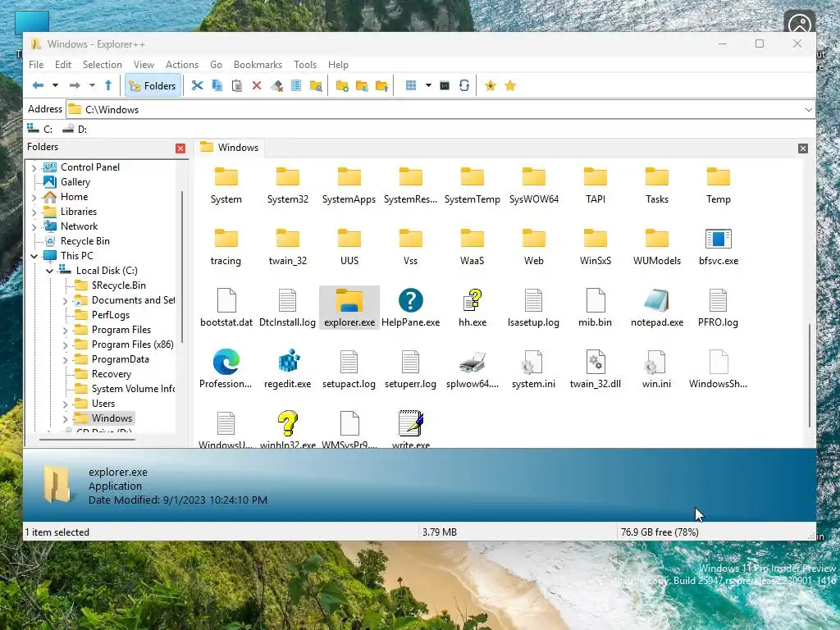Image resolution: width=840 pixels, height=630 pixels.
Task: Click the Views grid icon
Action: pyautogui.click(x=411, y=85)
